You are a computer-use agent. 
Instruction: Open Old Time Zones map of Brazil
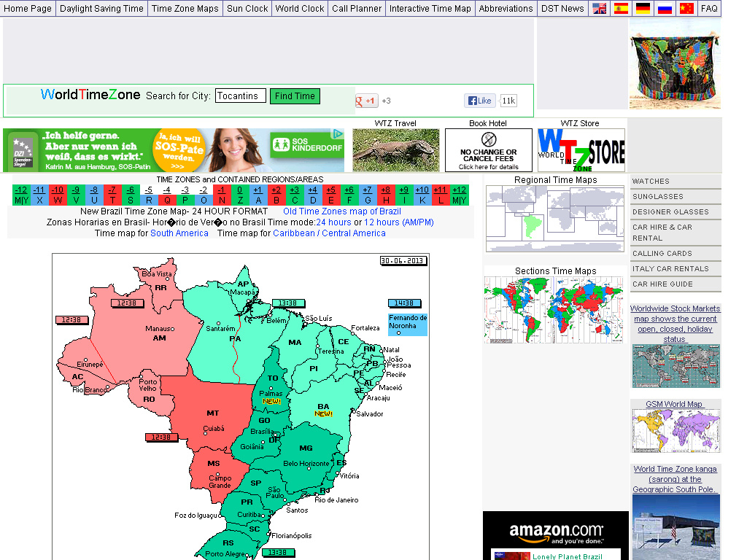(x=342, y=211)
